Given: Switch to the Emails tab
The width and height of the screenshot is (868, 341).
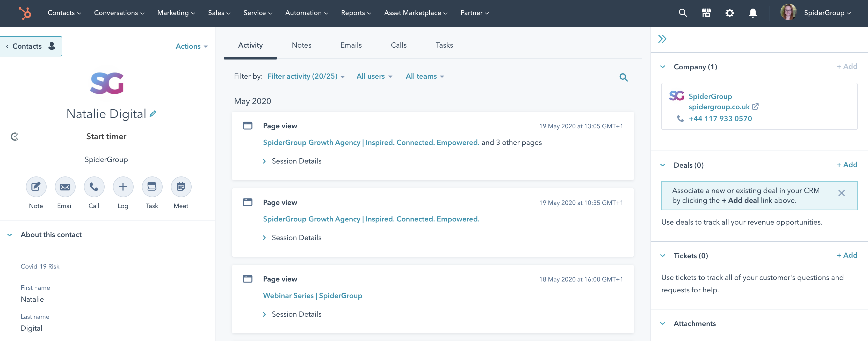Looking at the screenshot, I should coord(351,45).
